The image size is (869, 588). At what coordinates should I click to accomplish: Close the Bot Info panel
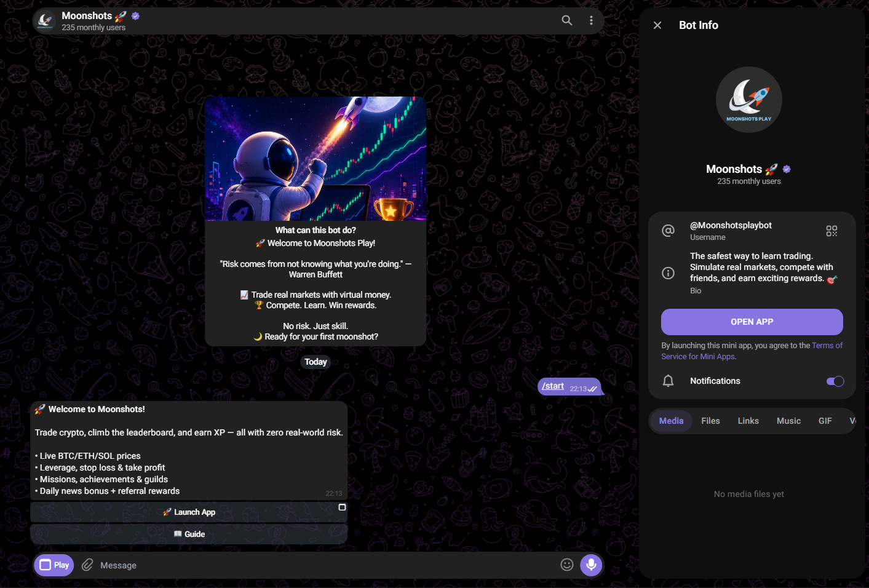point(657,25)
